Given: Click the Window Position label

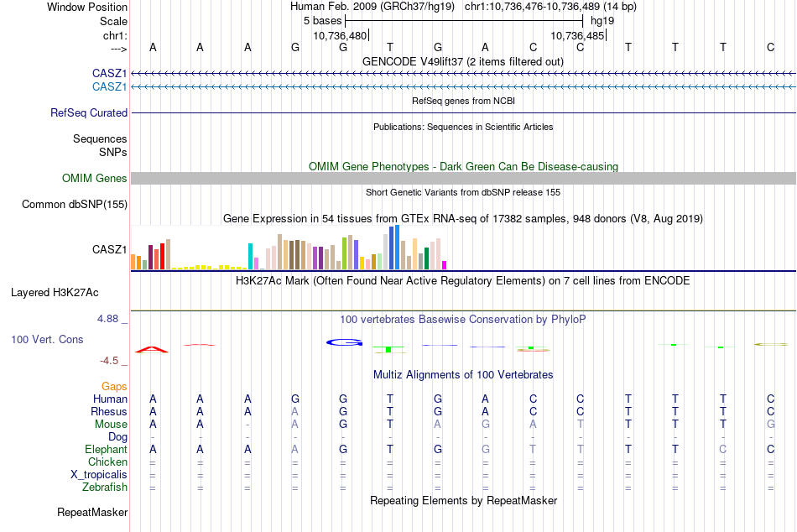Looking at the screenshot, I should [87, 7].
